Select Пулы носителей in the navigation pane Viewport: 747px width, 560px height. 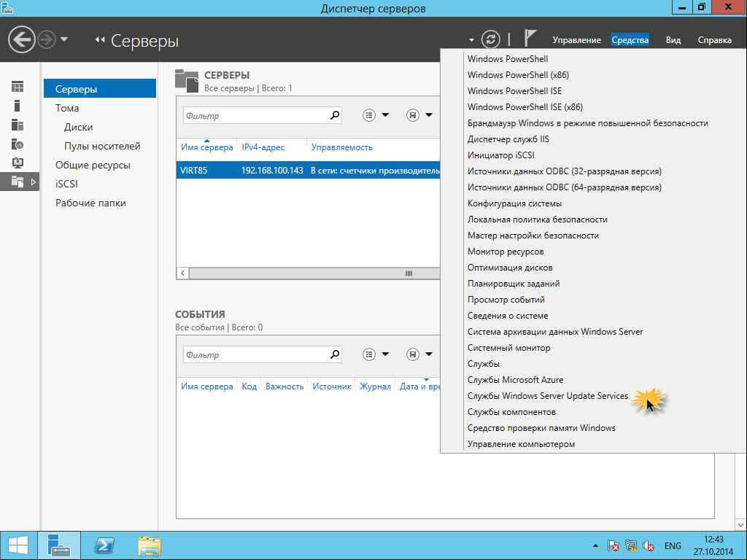[x=102, y=146]
